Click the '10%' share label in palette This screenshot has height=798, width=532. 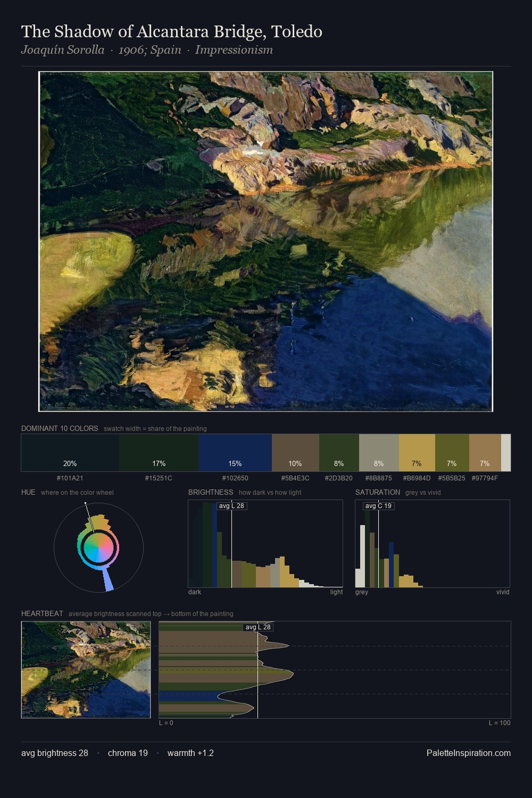(295, 463)
